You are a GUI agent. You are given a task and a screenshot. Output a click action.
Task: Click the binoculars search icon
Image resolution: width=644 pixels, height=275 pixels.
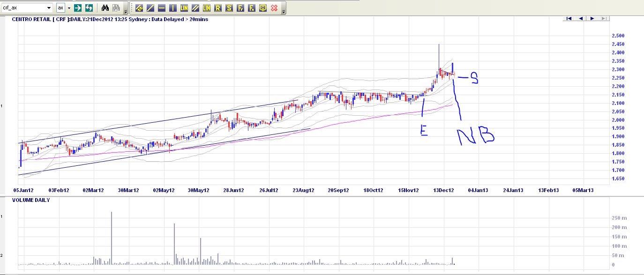(105, 8)
